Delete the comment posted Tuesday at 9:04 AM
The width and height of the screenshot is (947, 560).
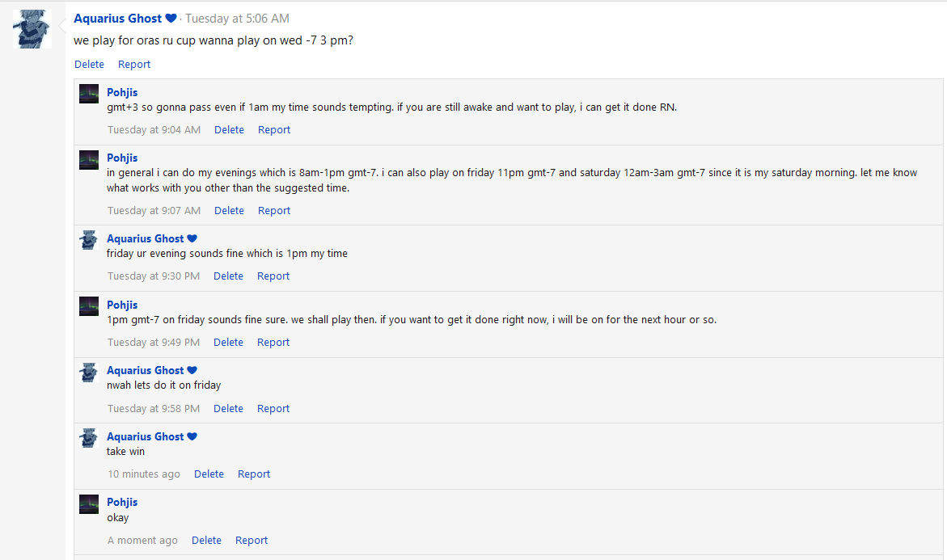pyautogui.click(x=229, y=130)
